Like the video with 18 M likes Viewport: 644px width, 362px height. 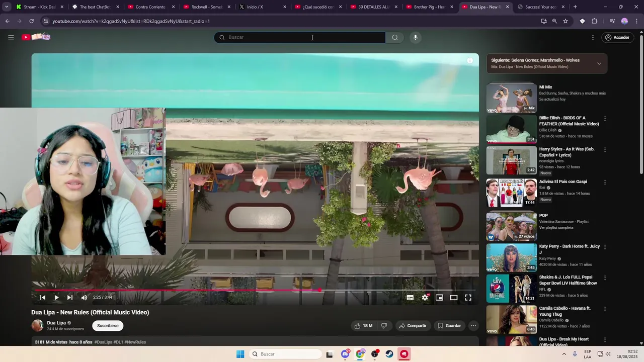363,326
